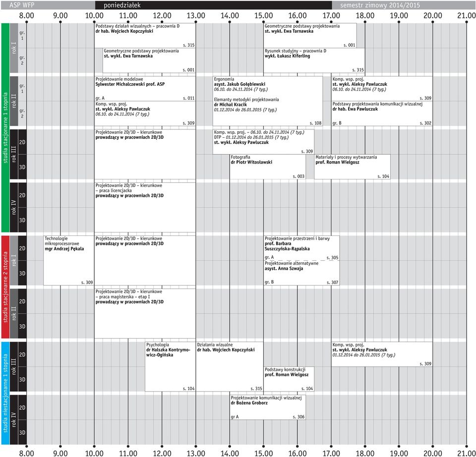Click 'semestr zimowy 2014/2015' header text
The width and height of the screenshot is (476, 457).
(x=380, y=5)
